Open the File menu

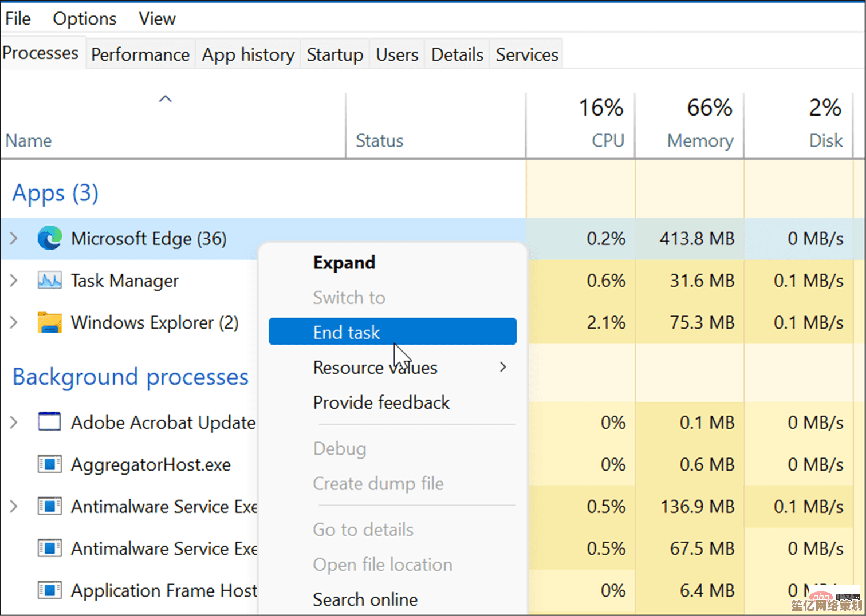click(x=18, y=18)
